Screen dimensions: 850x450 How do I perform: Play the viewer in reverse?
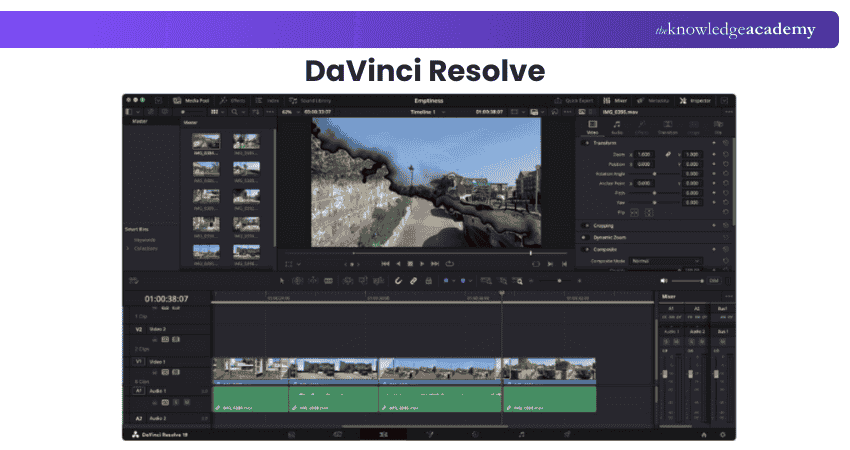click(x=398, y=264)
